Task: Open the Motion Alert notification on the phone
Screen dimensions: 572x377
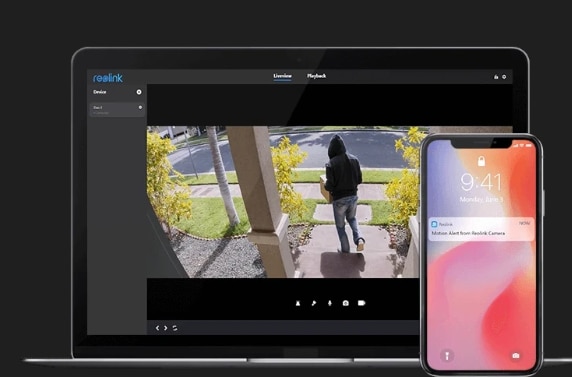Action: 481,229
